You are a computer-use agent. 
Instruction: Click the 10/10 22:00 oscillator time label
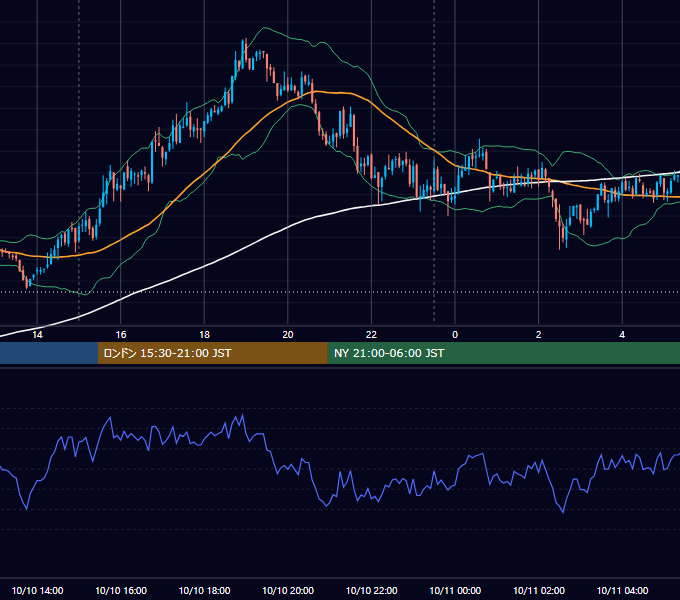(x=371, y=590)
